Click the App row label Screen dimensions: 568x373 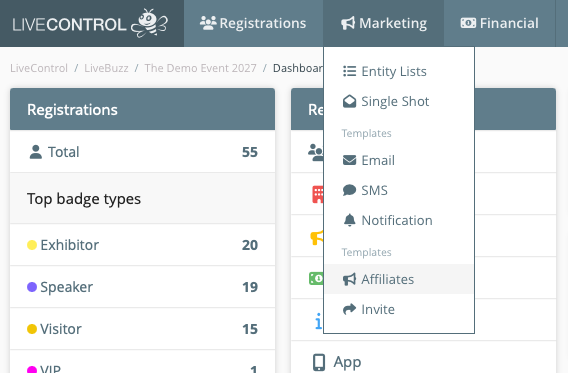pyautogui.click(x=347, y=362)
